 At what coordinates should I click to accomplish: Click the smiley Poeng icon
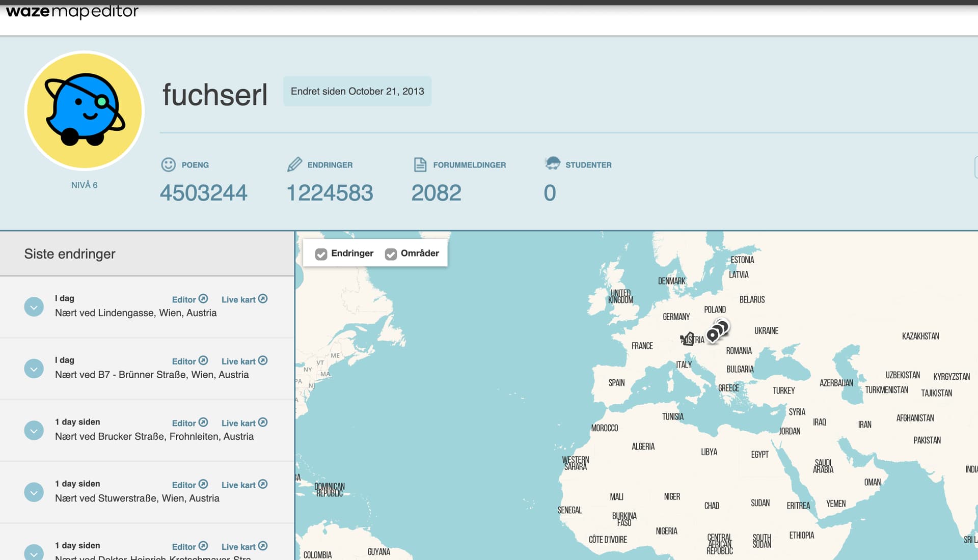click(x=168, y=164)
